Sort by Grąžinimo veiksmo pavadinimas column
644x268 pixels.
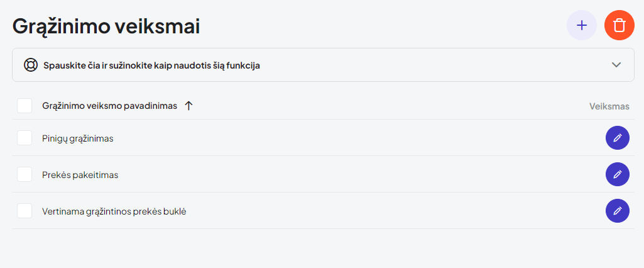click(x=109, y=106)
